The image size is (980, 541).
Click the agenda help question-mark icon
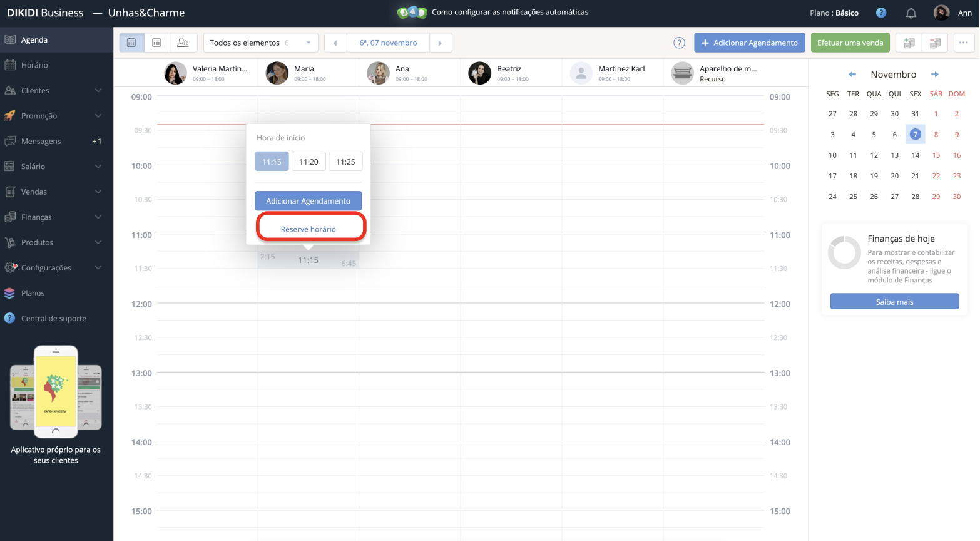[x=679, y=43]
